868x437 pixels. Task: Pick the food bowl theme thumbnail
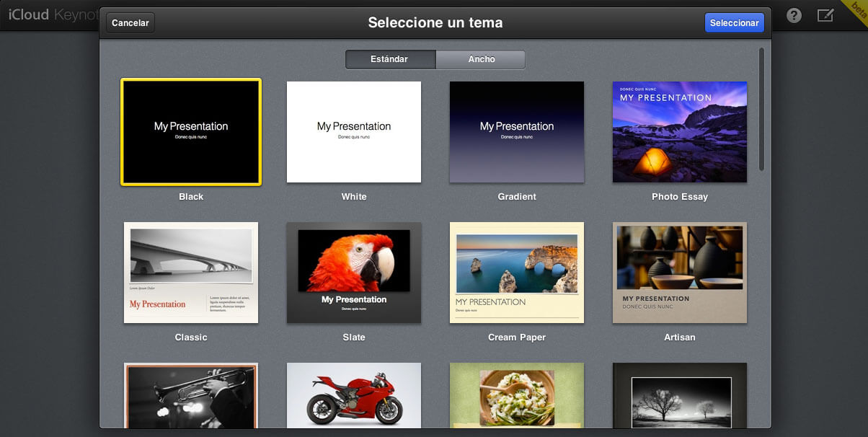pos(517,396)
